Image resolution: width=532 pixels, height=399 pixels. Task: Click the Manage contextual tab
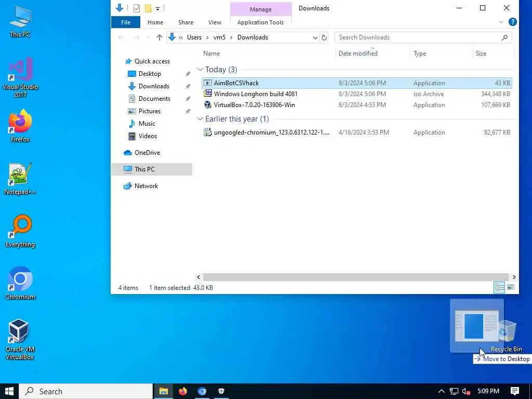pyautogui.click(x=261, y=9)
